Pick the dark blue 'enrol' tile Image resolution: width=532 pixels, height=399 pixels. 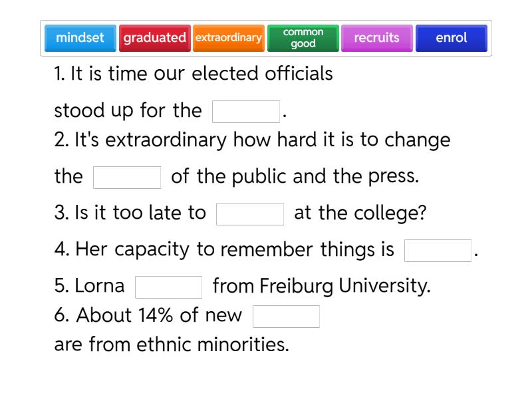pos(451,38)
